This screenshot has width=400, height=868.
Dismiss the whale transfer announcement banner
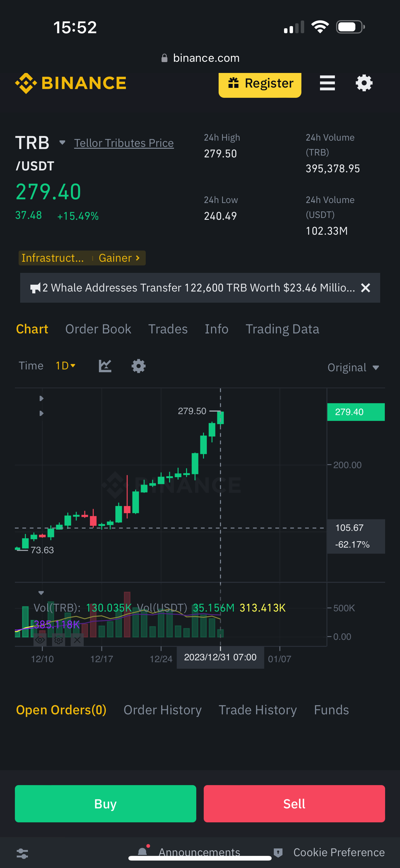(x=366, y=288)
